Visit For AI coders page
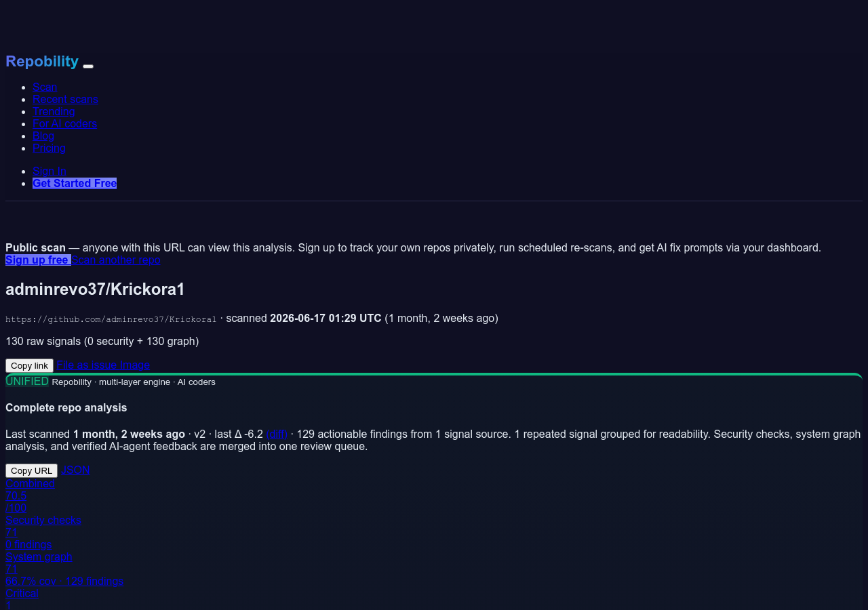 click(64, 123)
